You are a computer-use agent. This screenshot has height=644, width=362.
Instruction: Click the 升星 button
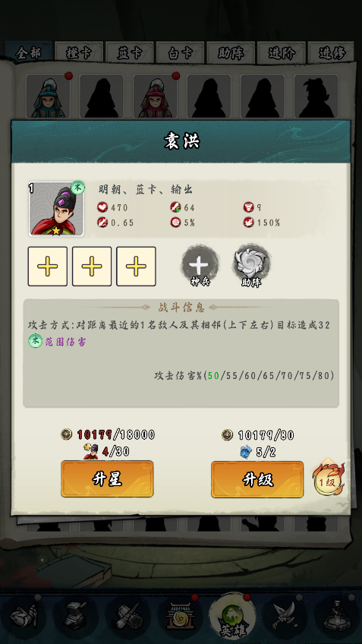pos(107,479)
